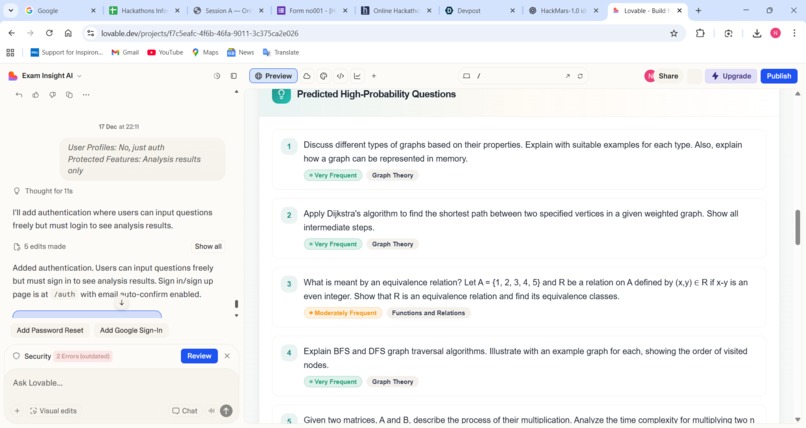Send the message with up-arrow button
This screenshot has width=806, height=428.
pyautogui.click(x=226, y=411)
